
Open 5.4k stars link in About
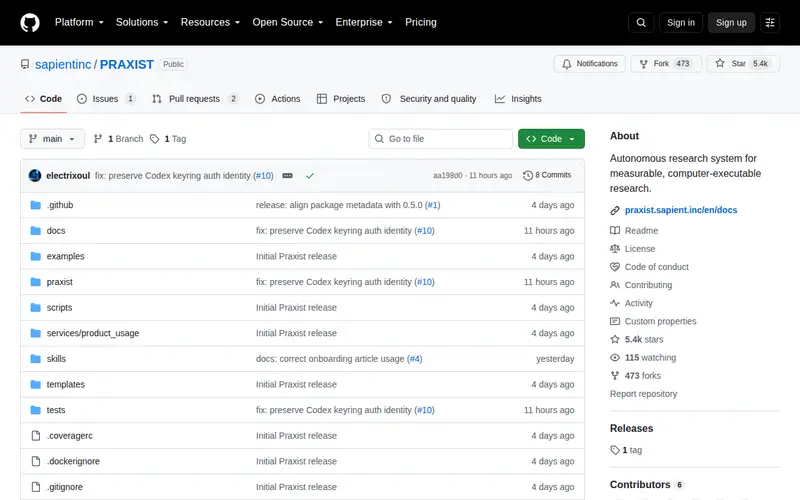pos(644,339)
